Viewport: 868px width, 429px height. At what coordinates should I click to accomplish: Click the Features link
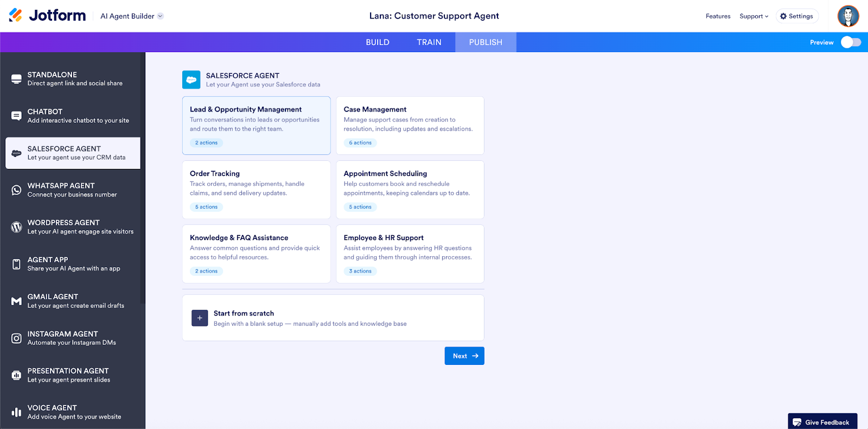pyautogui.click(x=718, y=16)
